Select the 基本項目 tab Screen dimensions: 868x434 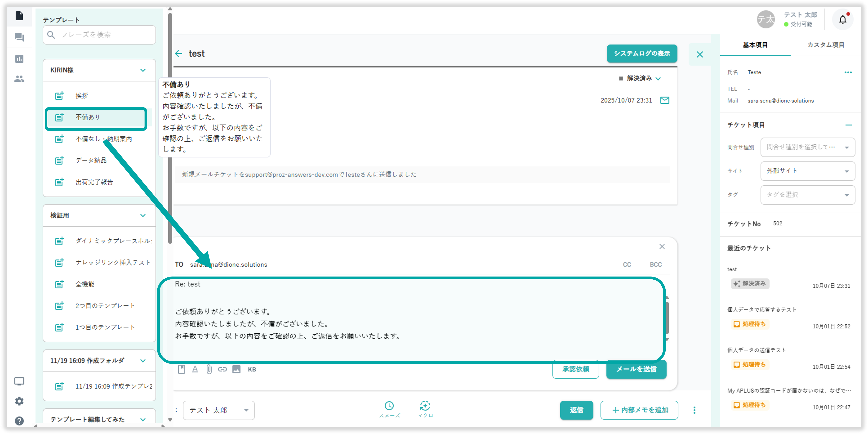pyautogui.click(x=755, y=45)
